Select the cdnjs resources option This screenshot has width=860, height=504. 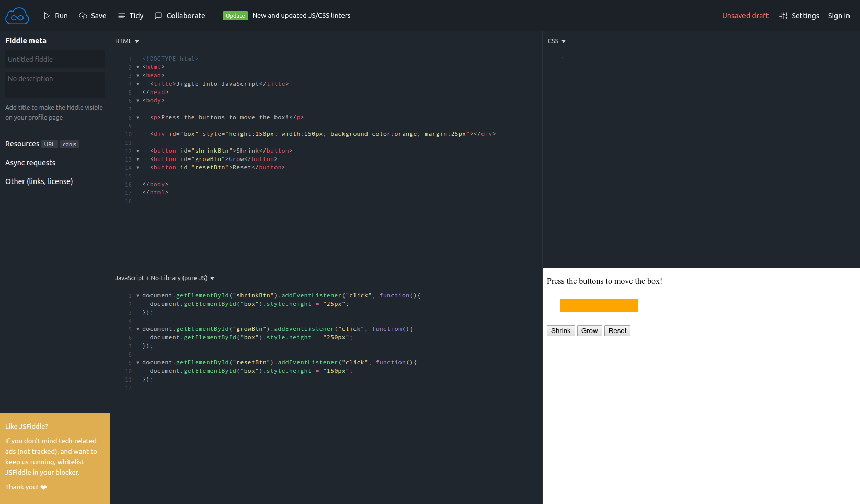tap(70, 144)
